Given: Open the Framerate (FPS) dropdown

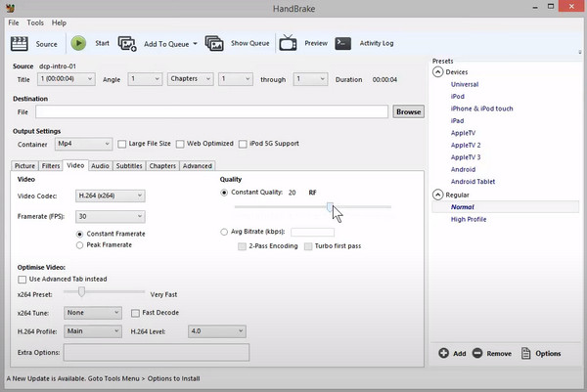Looking at the screenshot, I should 110,216.
